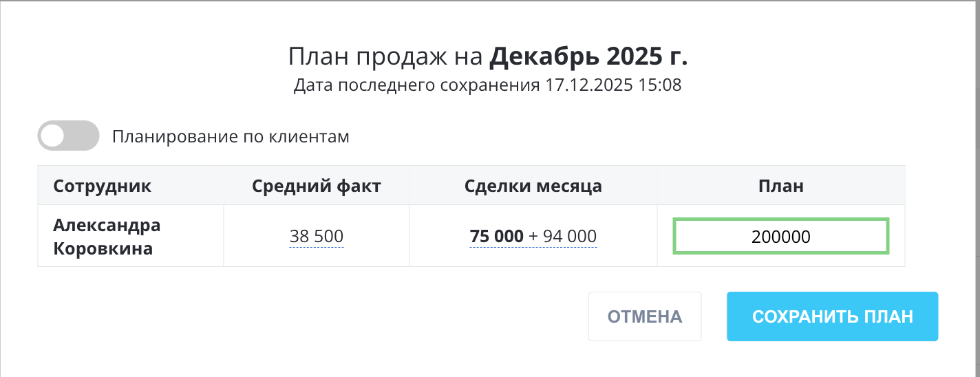This screenshot has height=377, width=980.
Task: Click the plus sign between deal amounts
Action: 533,237
